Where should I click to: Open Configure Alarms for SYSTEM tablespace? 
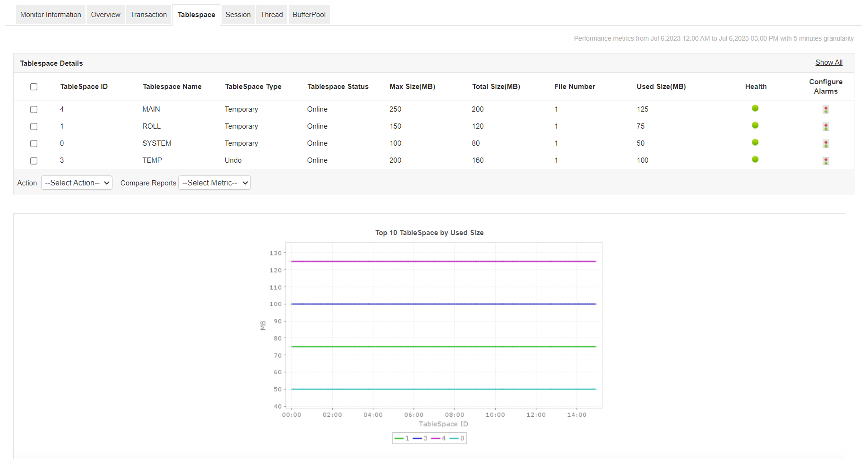(x=826, y=143)
